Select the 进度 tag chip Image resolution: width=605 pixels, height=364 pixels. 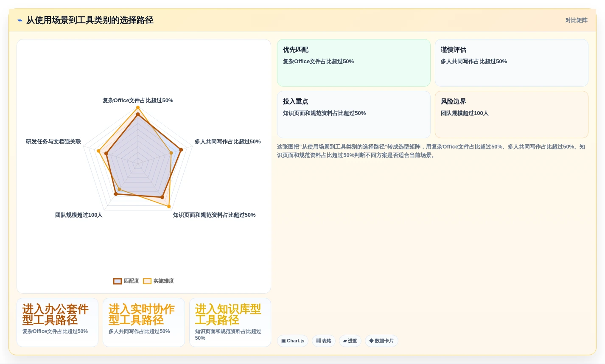point(350,341)
